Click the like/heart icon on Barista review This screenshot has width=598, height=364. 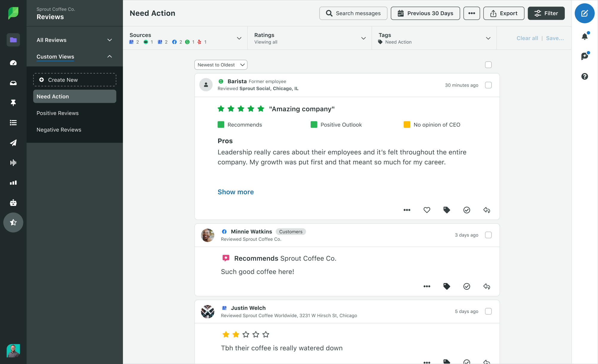[x=427, y=209]
